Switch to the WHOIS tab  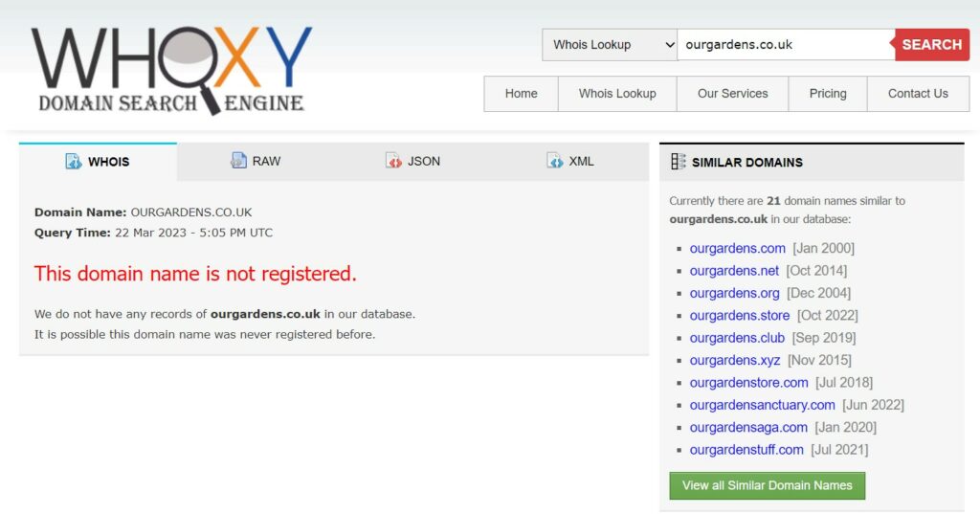coord(99,162)
